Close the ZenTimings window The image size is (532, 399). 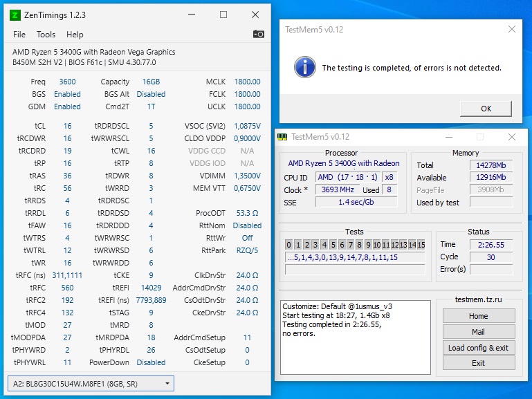click(255, 15)
